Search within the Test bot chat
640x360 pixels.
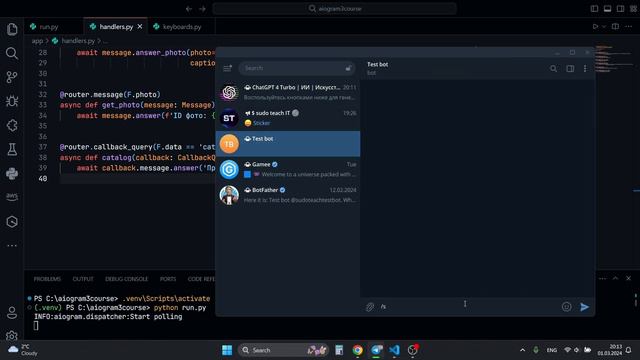(553, 69)
